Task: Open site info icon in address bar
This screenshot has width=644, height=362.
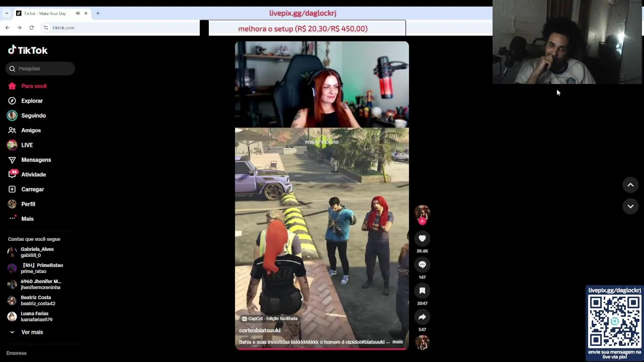Action: [46, 28]
